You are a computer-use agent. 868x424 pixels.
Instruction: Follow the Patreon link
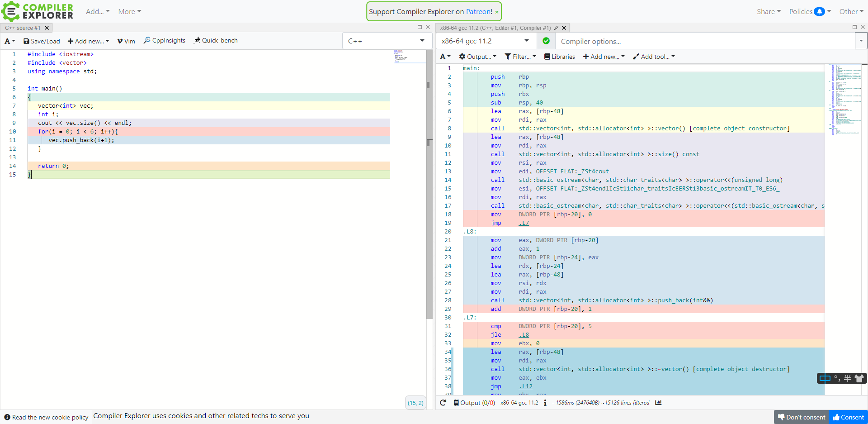click(479, 12)
